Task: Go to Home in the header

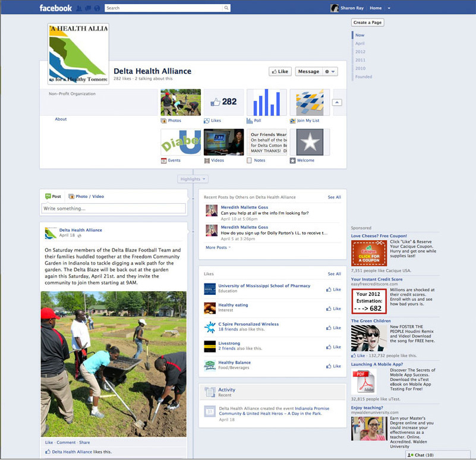Action: (x=376, y=8)
